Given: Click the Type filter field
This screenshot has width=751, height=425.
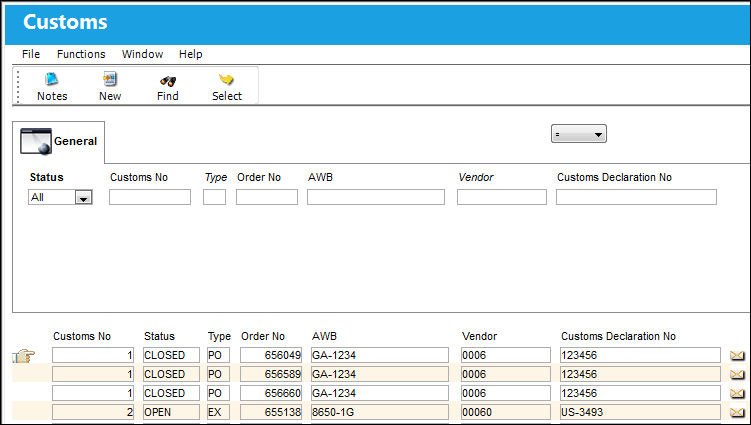Looking at the screenshot, I should click(x=215, y=197).
